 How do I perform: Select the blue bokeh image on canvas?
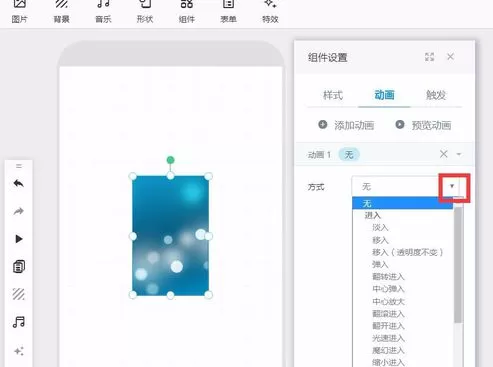click(170, 235)
